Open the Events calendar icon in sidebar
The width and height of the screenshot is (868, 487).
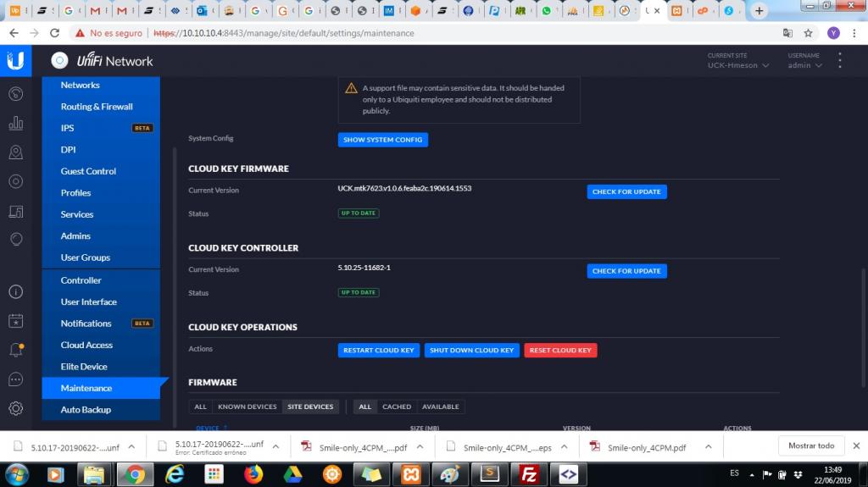(15, 321)
